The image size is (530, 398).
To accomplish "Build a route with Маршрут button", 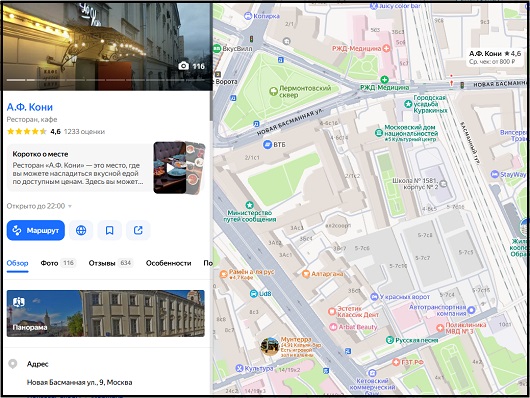I will [x=35, y=230].
